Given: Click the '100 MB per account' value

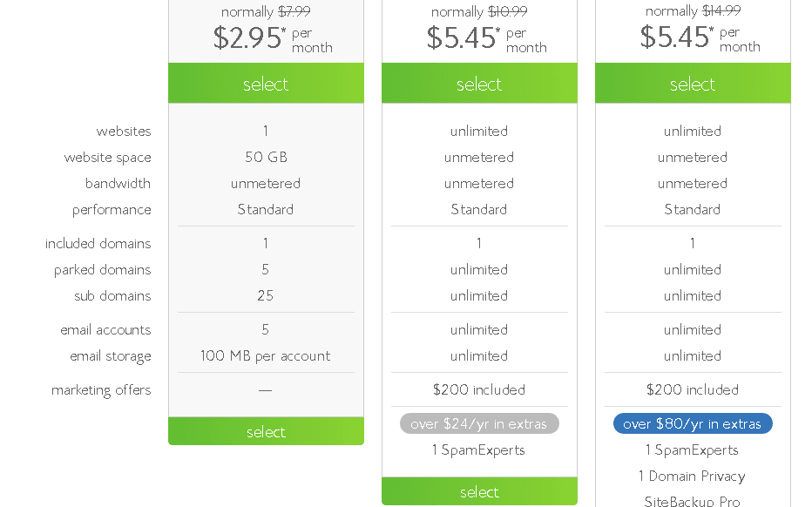Looking at the screenshot, I should (x=266, y=356).
